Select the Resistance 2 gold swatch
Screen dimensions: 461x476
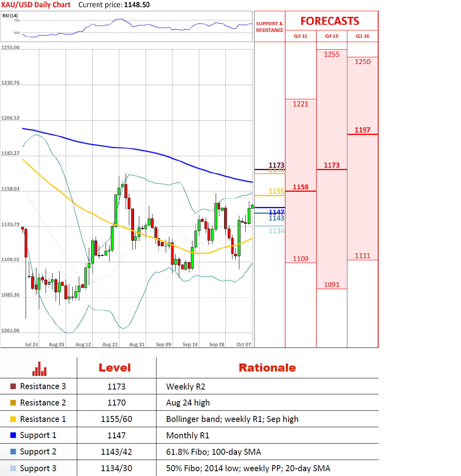[13, 403]
